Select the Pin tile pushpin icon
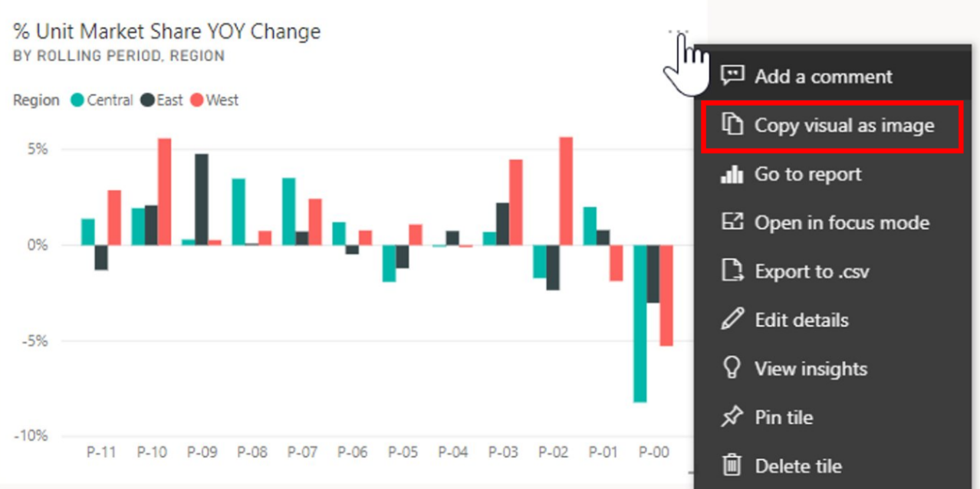The width and height of the screenshot is (980, 489). tap(732, 417)
